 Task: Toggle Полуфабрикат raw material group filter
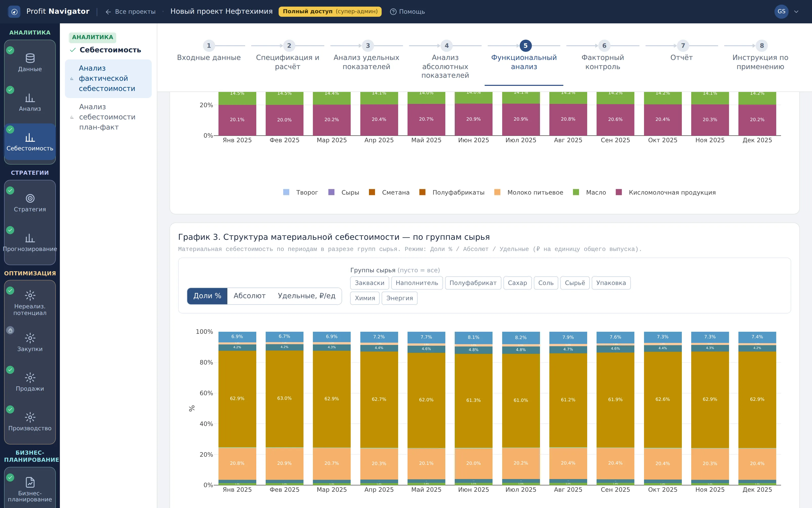(473, 283)
